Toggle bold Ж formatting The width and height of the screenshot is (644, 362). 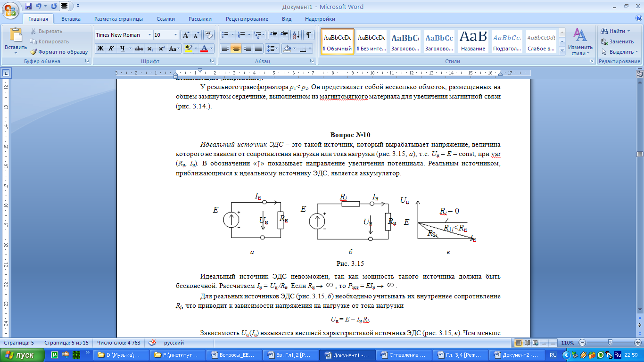click(100, 49)
